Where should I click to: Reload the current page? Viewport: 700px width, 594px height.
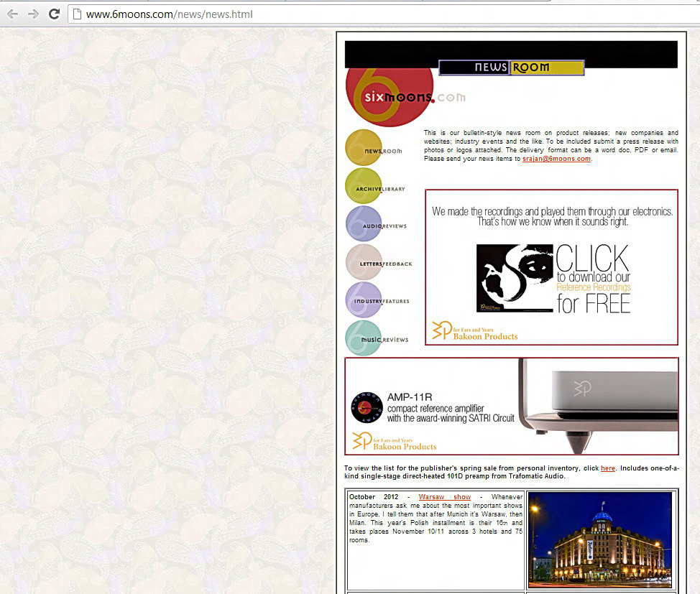[54, 14]
